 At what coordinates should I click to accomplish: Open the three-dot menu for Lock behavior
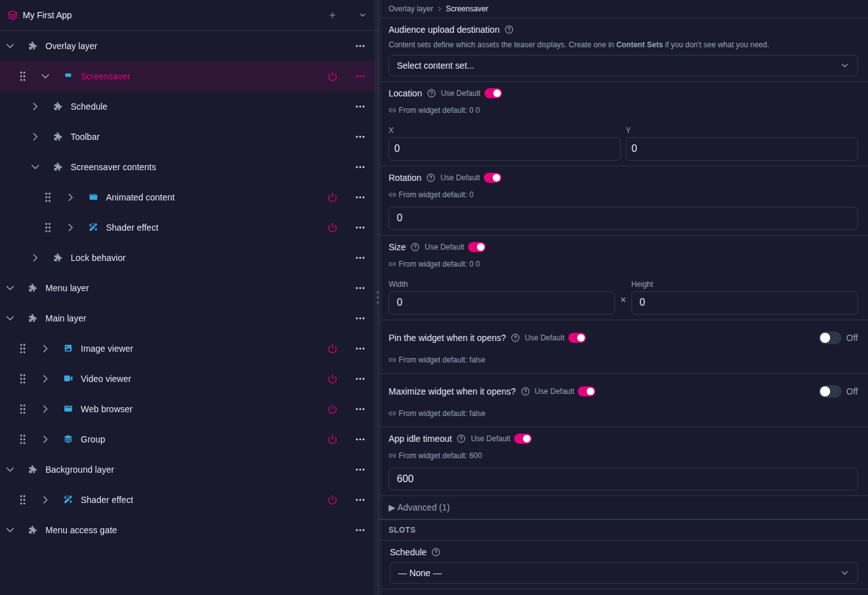360,258
